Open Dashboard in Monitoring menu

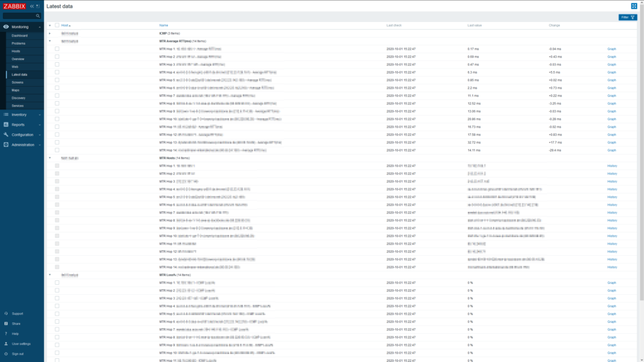[19, 36]
